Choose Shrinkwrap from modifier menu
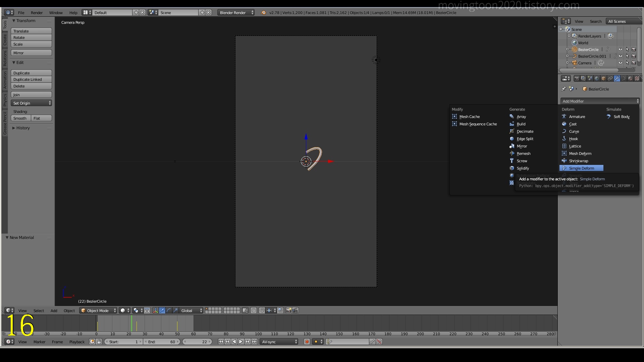 (579, 161)
